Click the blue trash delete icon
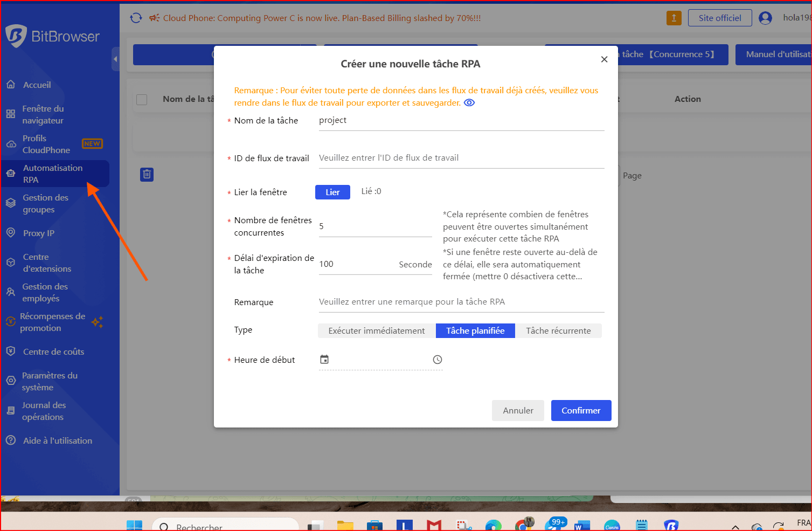 147,175
